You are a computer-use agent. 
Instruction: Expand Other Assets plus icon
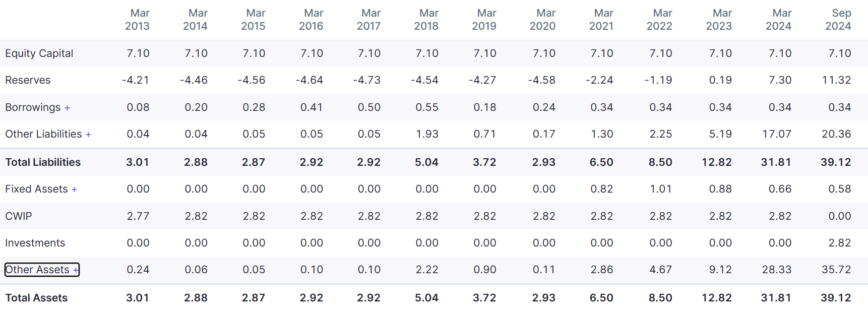pos(76,270)
